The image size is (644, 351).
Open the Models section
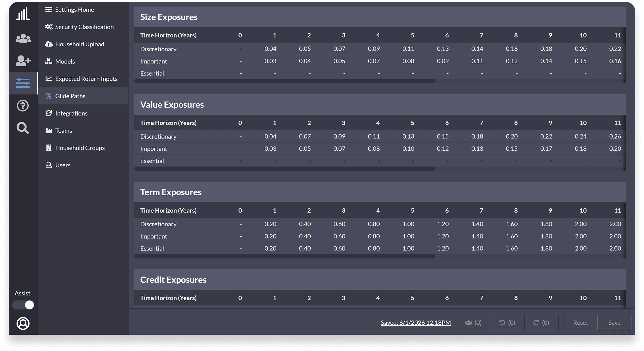(83, 61)
